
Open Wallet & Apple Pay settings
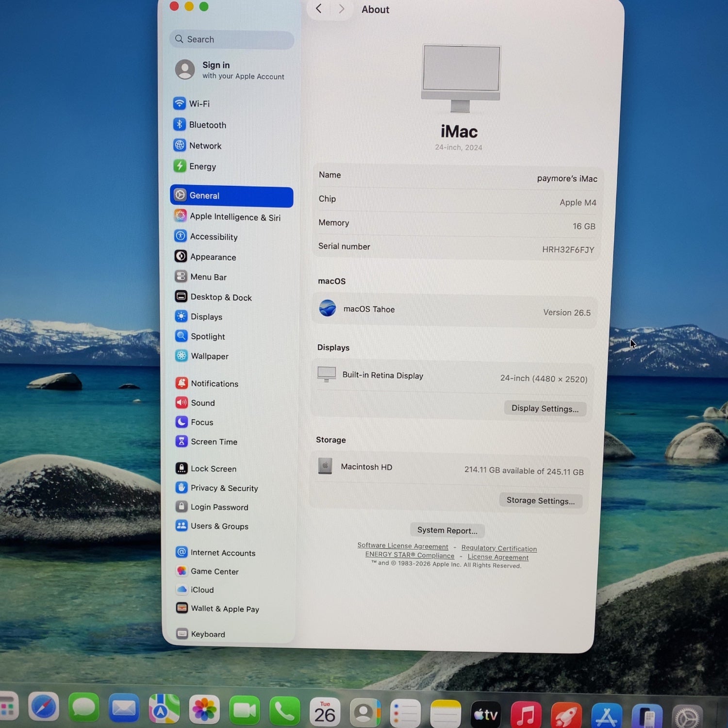[x=217, y=609]
